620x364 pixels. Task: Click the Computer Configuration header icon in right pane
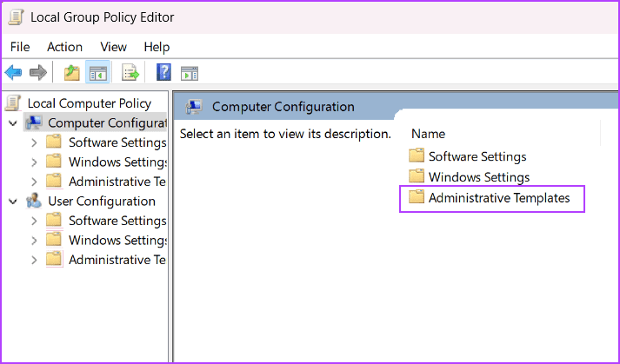tap(194, 106)
